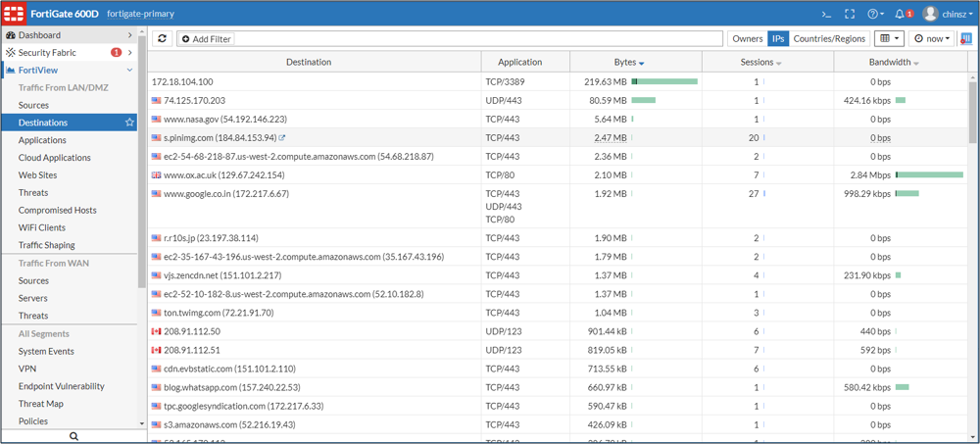Collapse the FortiView menu
The height and width of the screenshot is (444, 980).
point(130,70)
